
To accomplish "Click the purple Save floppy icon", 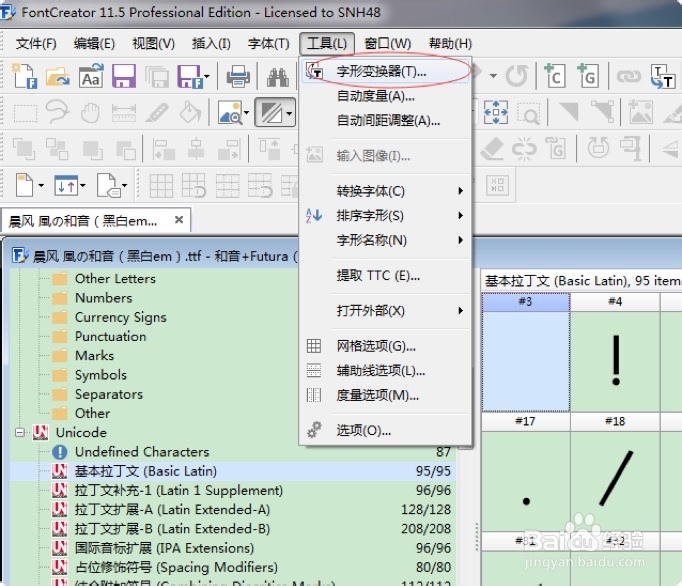I will [x=124, y=76].
